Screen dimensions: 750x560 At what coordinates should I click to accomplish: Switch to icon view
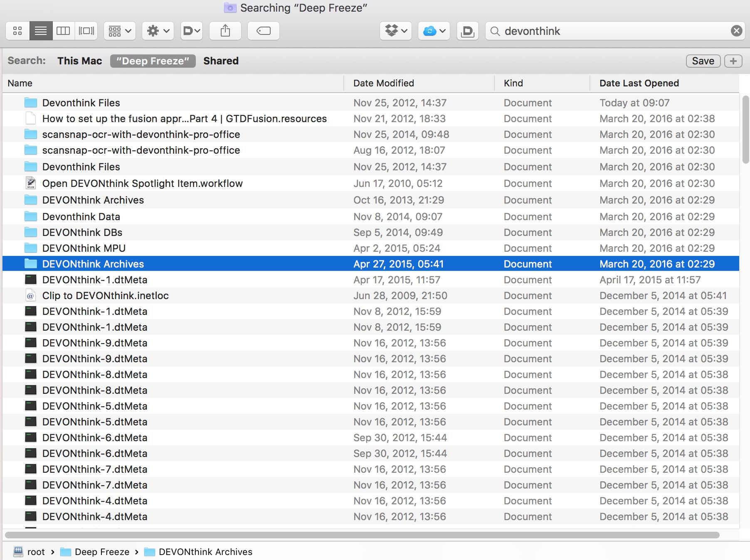tap(17, 31)
